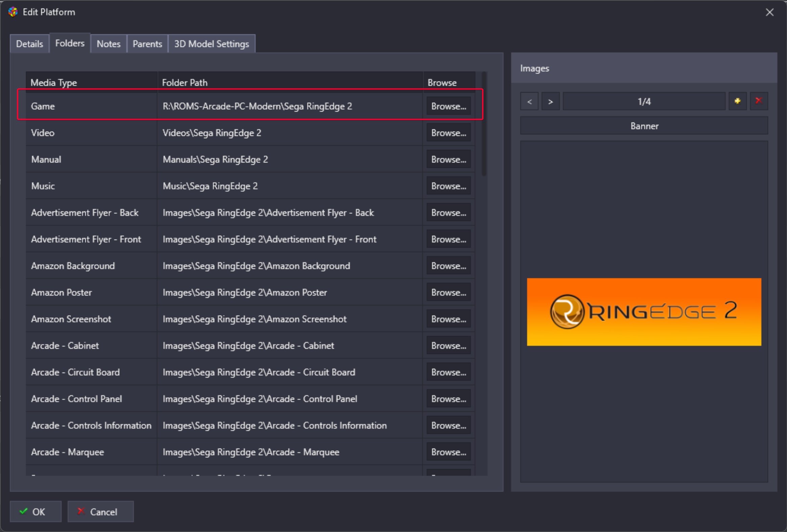Select Arcade - Marquee media type cell
Image resolution: width=787 pixels, height=532 pixels.
(x=91, y=452)
